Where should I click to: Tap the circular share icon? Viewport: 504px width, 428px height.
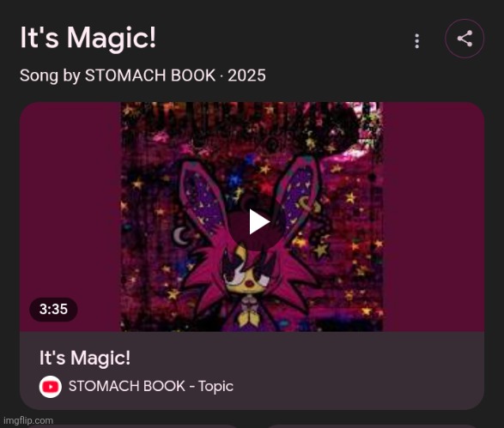point(465,39)
